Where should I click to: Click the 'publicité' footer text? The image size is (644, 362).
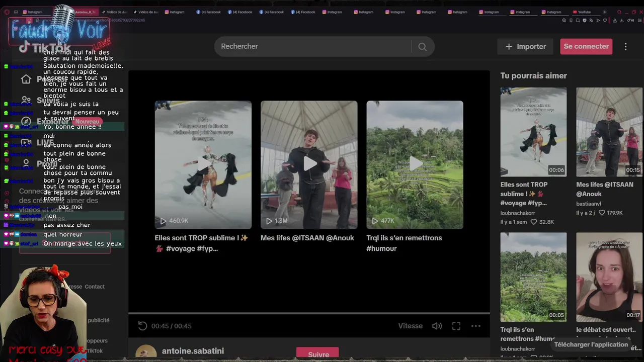tap(99, 320)
